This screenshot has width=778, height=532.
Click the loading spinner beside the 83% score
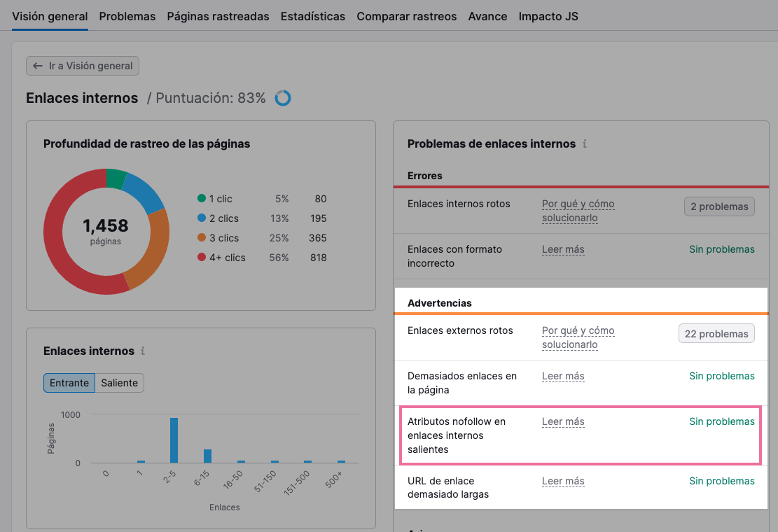click(282, 98)
